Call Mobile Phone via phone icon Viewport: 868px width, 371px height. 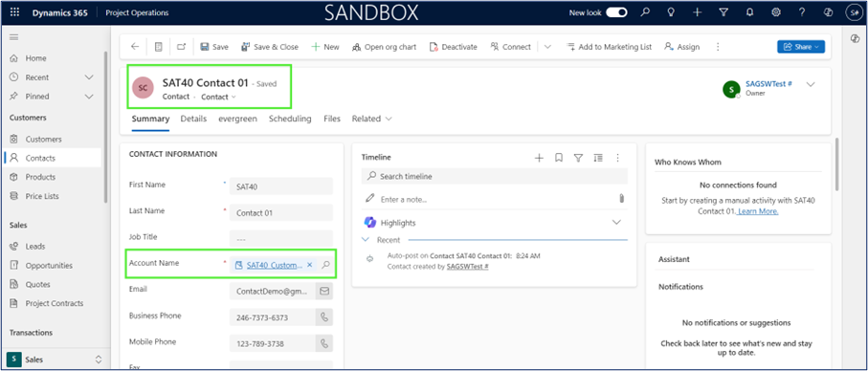pyautogui.click(x=324, y=344)
